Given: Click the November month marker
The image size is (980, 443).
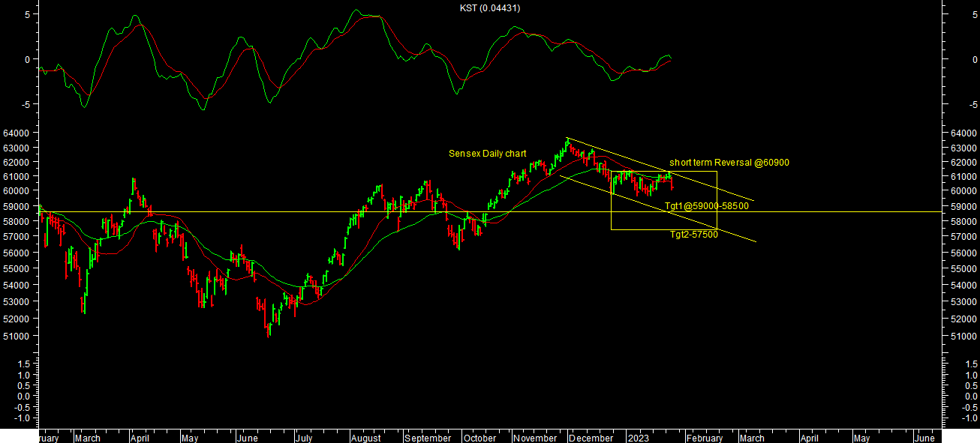Looking at the screenshot, I should 535,438.
